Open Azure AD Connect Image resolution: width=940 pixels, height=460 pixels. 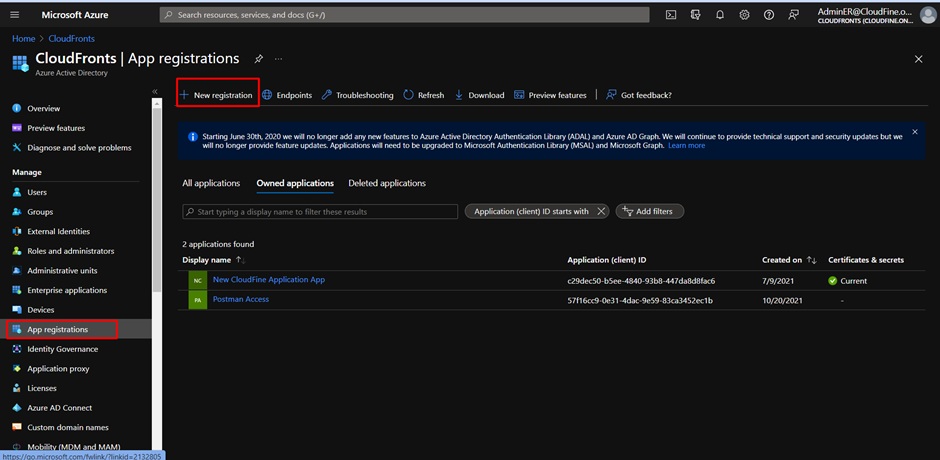60,408
